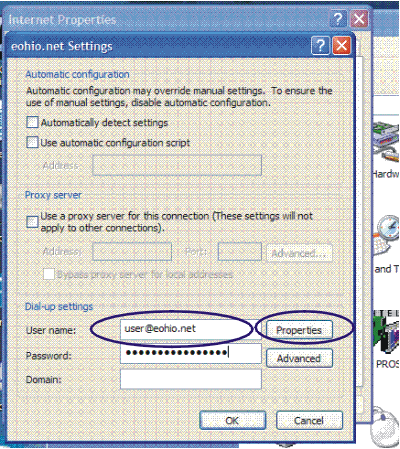Open dial-up Advanced button
This screenshot has width=400, height=449.
[x=299, y=358]
